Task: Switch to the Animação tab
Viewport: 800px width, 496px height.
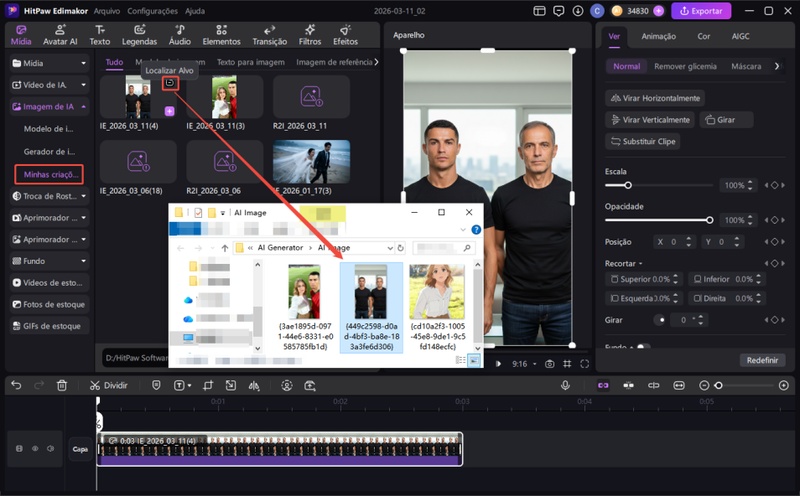Action: point(658,36)
